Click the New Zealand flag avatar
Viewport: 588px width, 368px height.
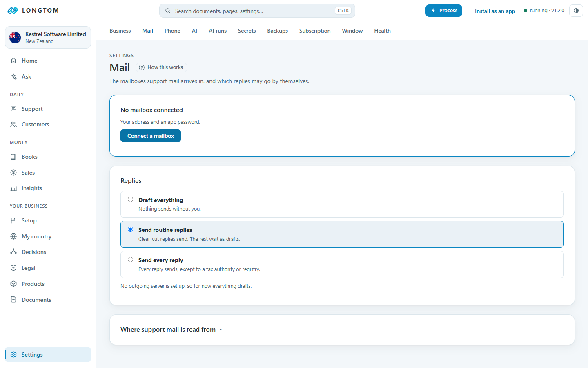pos(15,38)
